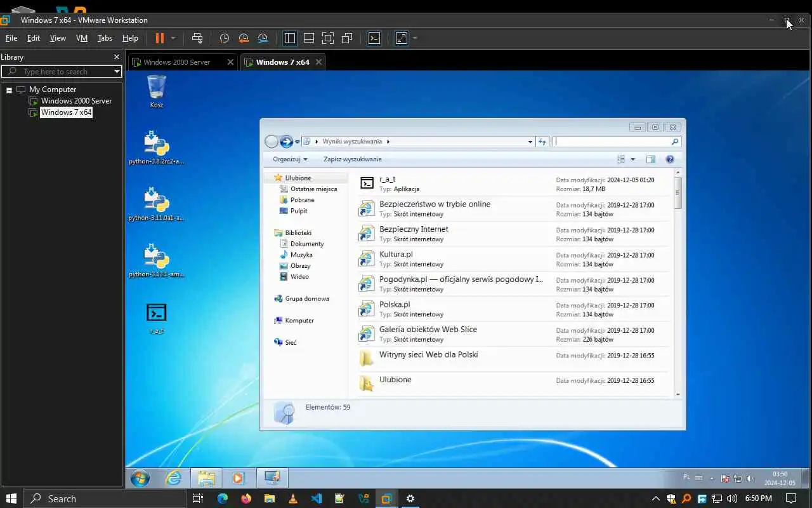
Task: Open VLC from the host taskbar
Action: 292,499
